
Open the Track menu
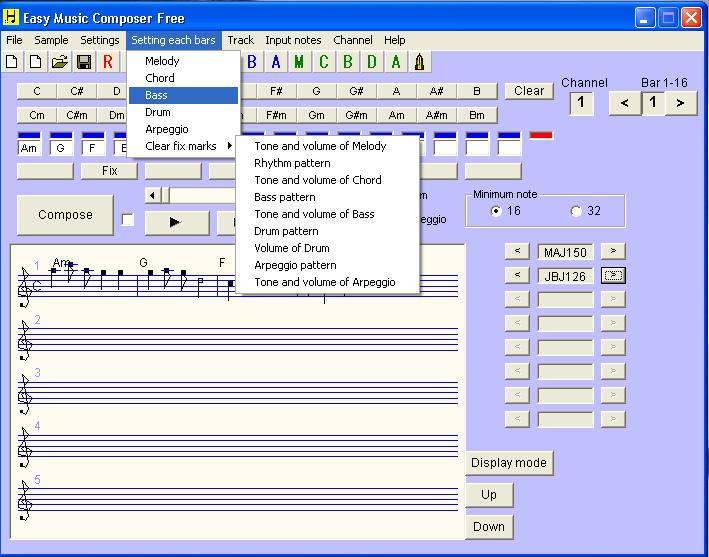(x=241, y=40)
